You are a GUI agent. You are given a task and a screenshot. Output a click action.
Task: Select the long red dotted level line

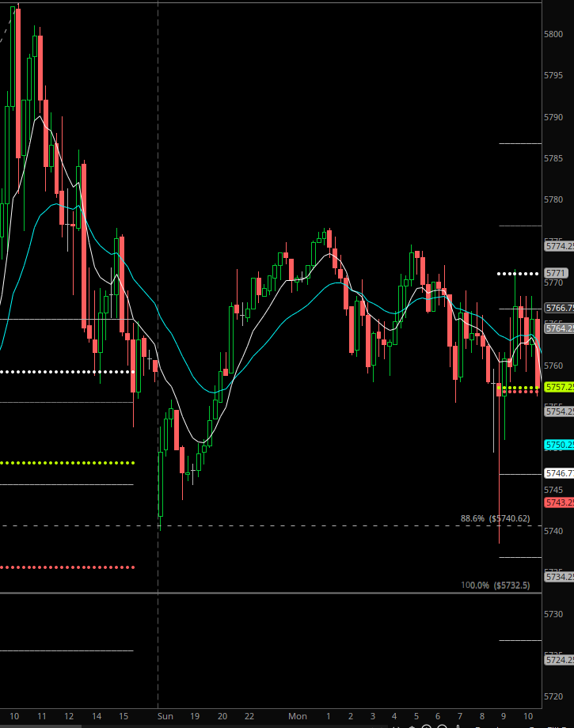67,567
